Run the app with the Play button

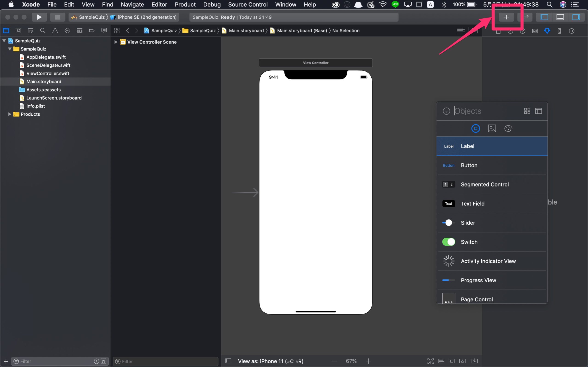(x=39, y=17)
